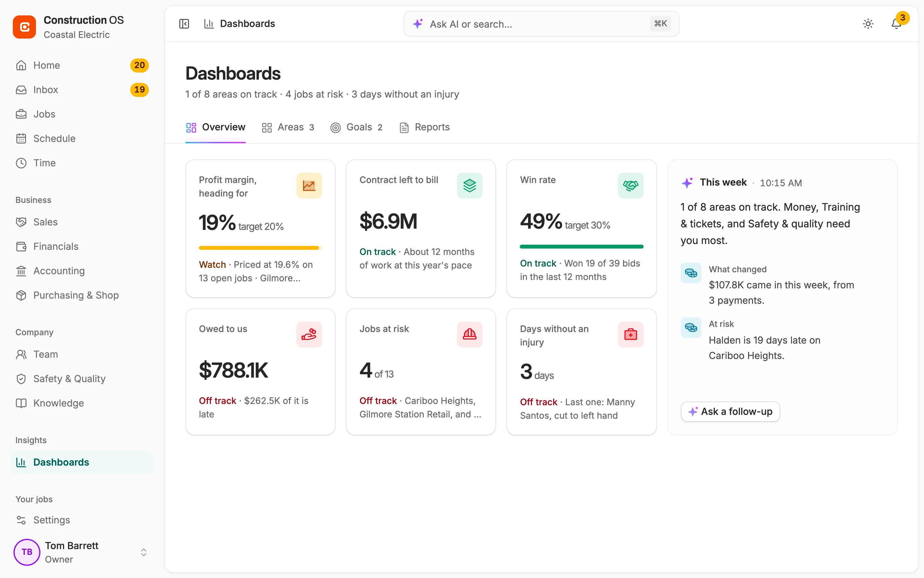The width and height of the screenshot is (924, 578).
Task: Open Accounting in sidebar
Action: [x=82, y=271]
